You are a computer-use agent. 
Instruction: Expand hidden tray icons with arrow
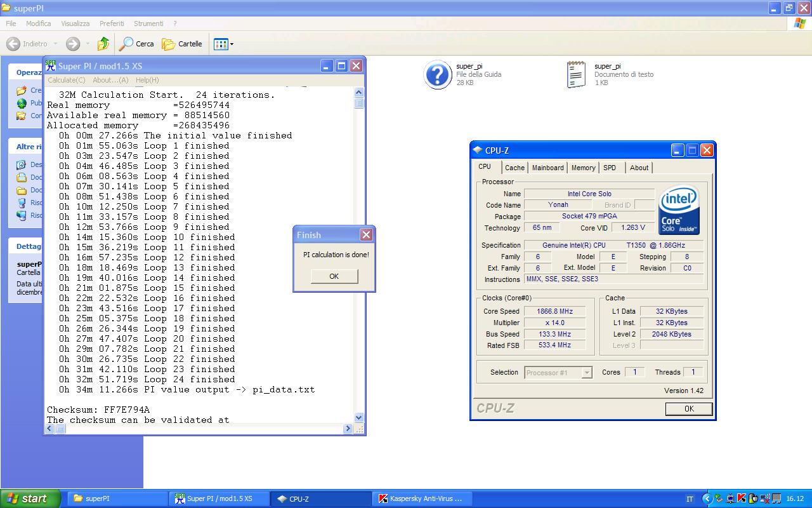pos(707,499)
